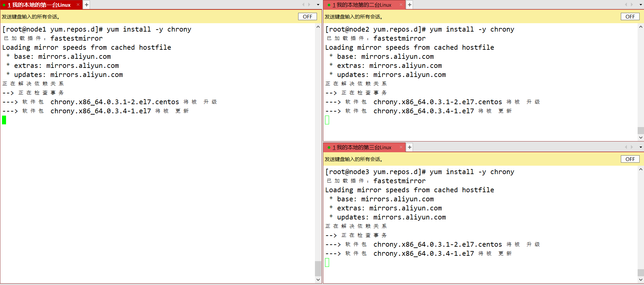Click 'base: mirrors.aliyun.com' in node1 terminal
The width and height of the screenshot is (644, 285).
point(62,56)
